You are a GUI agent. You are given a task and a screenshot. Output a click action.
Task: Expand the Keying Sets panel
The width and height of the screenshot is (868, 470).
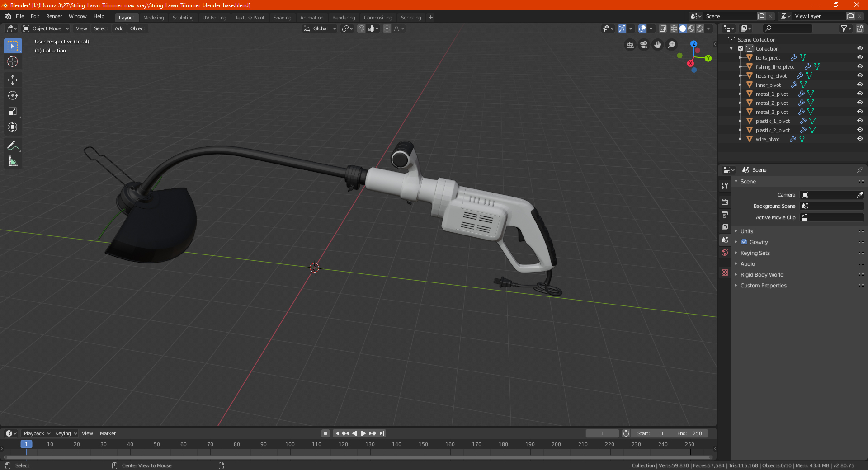coord(755,253)
